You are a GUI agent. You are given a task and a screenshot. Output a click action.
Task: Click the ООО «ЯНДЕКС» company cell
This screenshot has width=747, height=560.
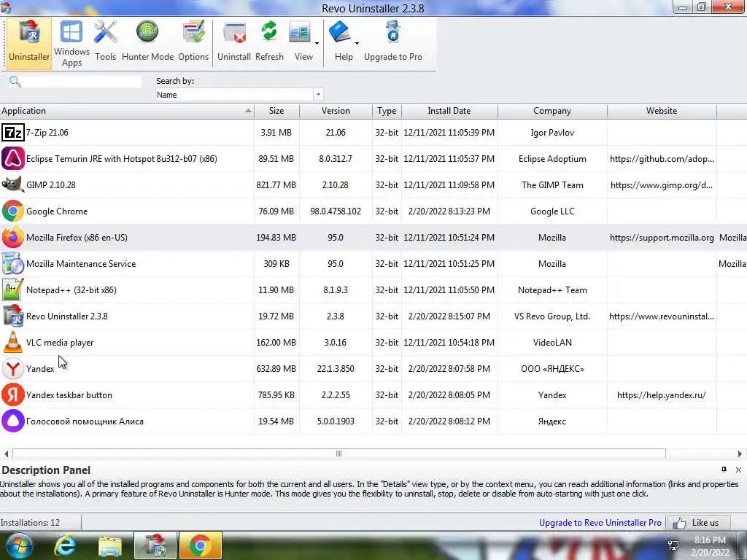click(x=552, y=368)
